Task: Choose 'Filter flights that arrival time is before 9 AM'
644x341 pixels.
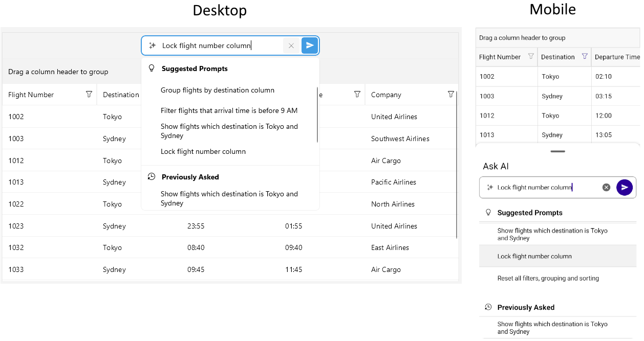Action: [x=229, y=111]
